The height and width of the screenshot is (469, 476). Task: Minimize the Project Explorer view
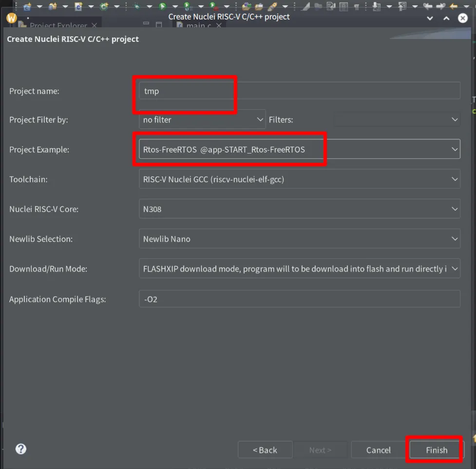(x=146, y=25)
